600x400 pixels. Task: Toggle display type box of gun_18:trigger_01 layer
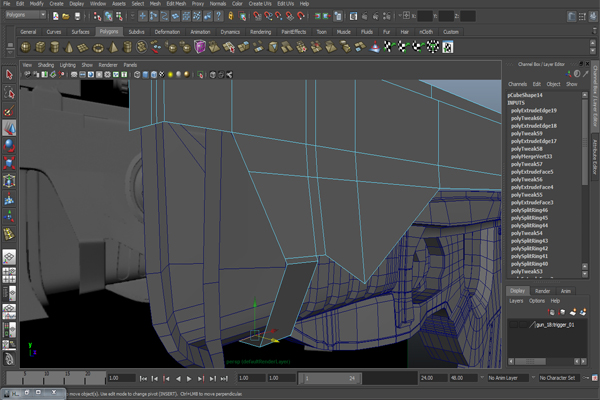[523, 325]
